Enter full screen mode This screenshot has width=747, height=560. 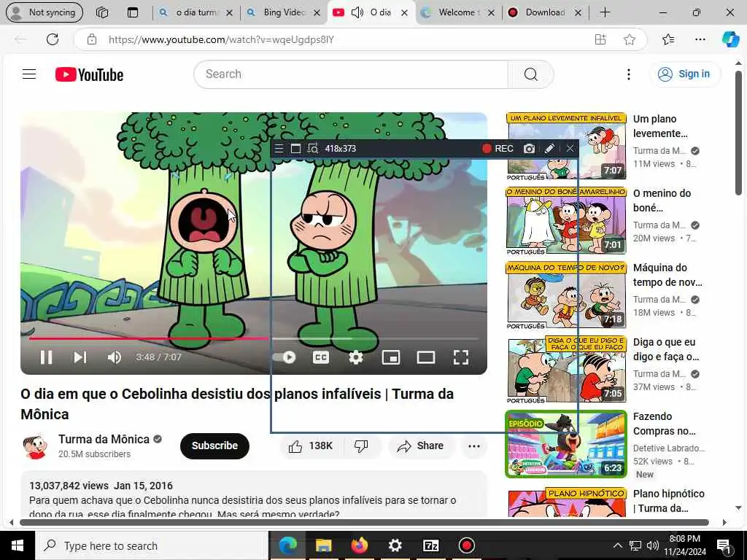click(x=461, y=357)
